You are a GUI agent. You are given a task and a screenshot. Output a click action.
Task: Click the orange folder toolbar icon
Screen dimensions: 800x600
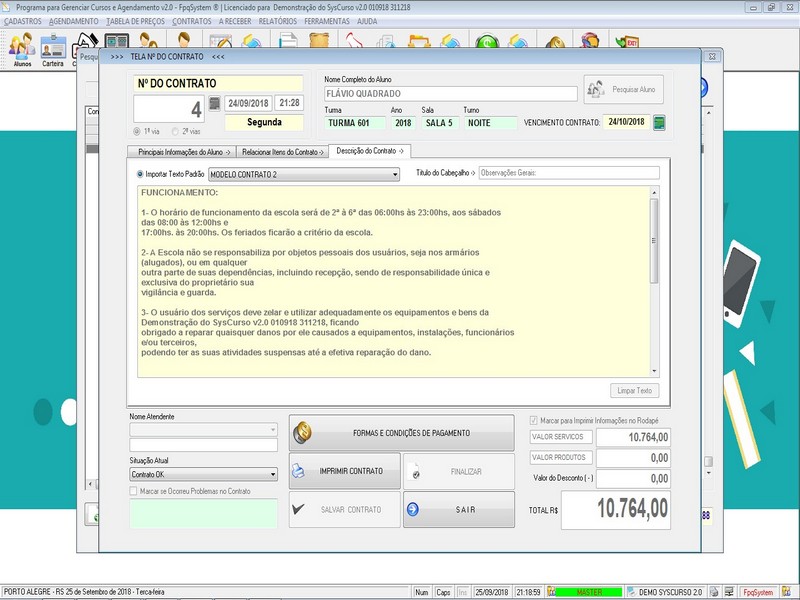(419, 42)
